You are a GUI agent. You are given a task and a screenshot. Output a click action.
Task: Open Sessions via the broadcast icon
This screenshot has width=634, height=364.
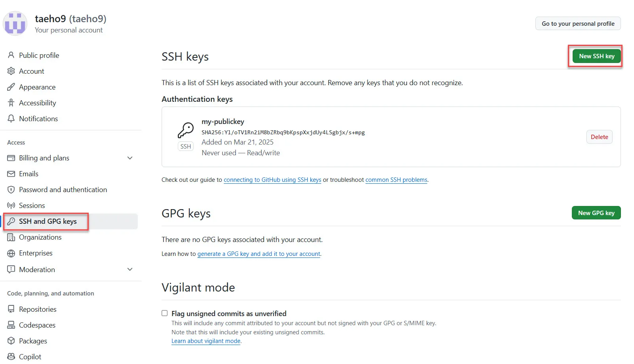point(11,205)
